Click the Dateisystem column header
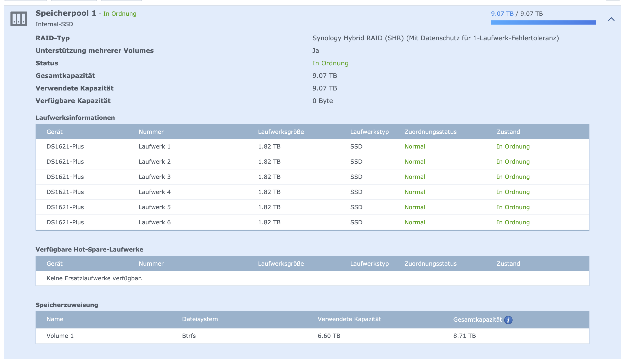This screenshot has height=364, width=625. point(200,319)
